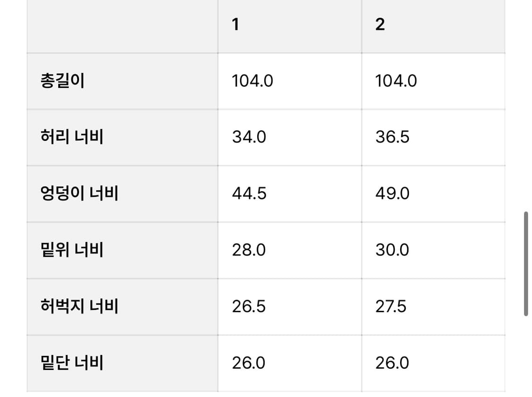Select the 밑위 너비 row label
The height and width of the screenshot is (397, 532).
tap(72, 250)
